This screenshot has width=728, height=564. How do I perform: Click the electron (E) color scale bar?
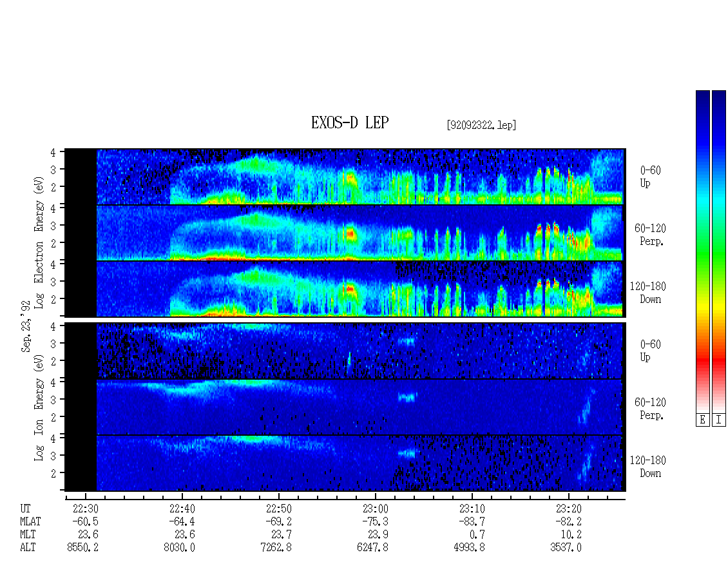tap(702, 251)
